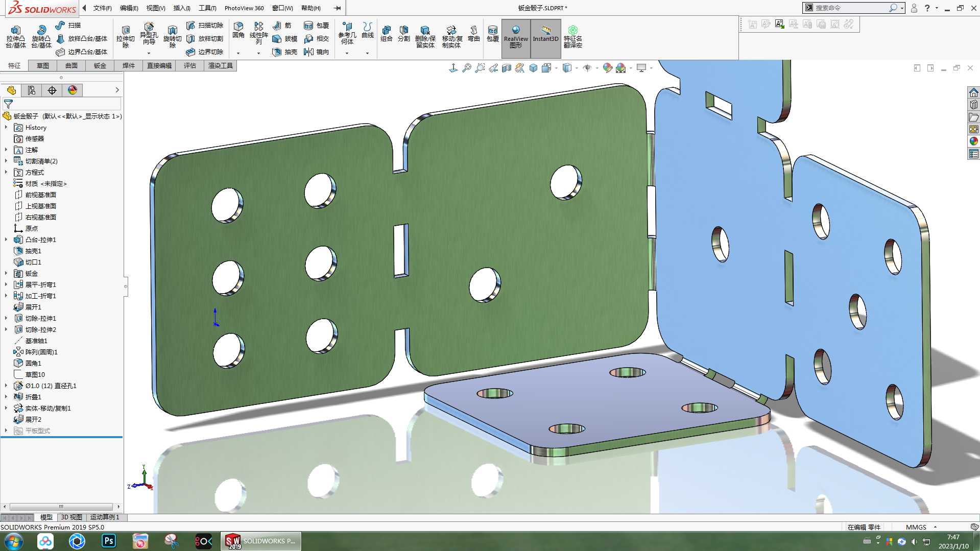This screenshot has width=980, height=551.
Task: Select 展开2 in the feature tree
Action: tap(33, 419)
